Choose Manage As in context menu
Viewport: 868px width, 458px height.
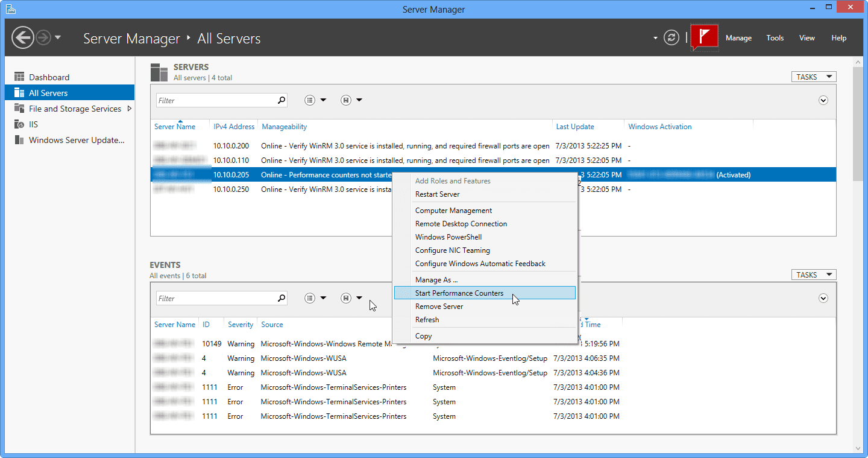(485, 280)
